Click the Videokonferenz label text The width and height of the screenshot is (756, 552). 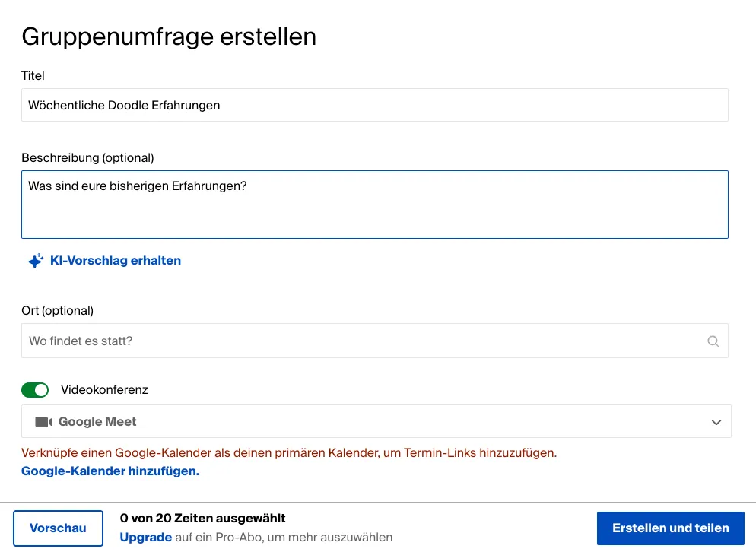point(104,390)
